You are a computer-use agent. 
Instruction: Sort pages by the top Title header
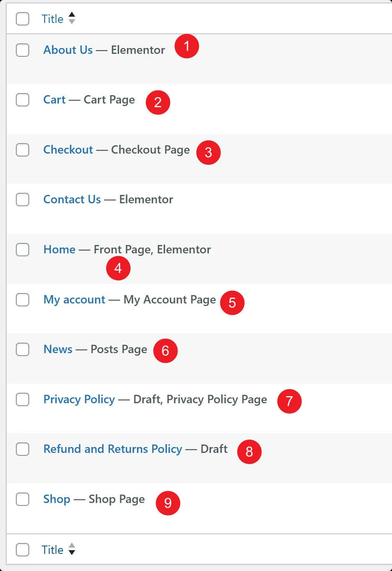53,19
